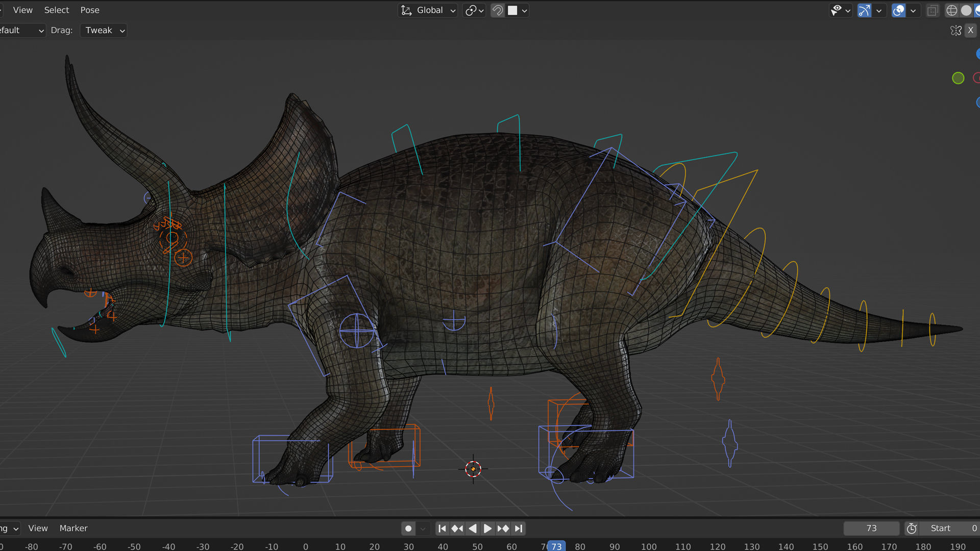Open the Pose menu
Image resolution: width=980 pixels, height=551 pixels.
[x=90, y=10]
